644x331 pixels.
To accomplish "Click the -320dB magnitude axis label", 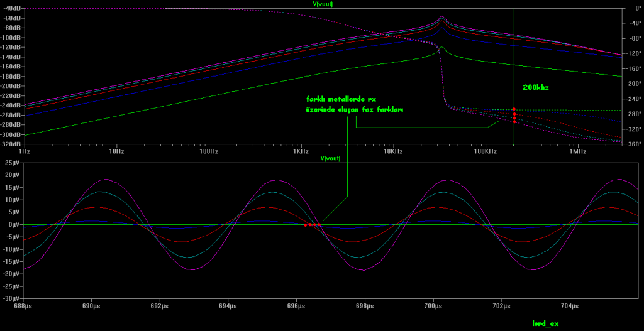I will [11, 144].
